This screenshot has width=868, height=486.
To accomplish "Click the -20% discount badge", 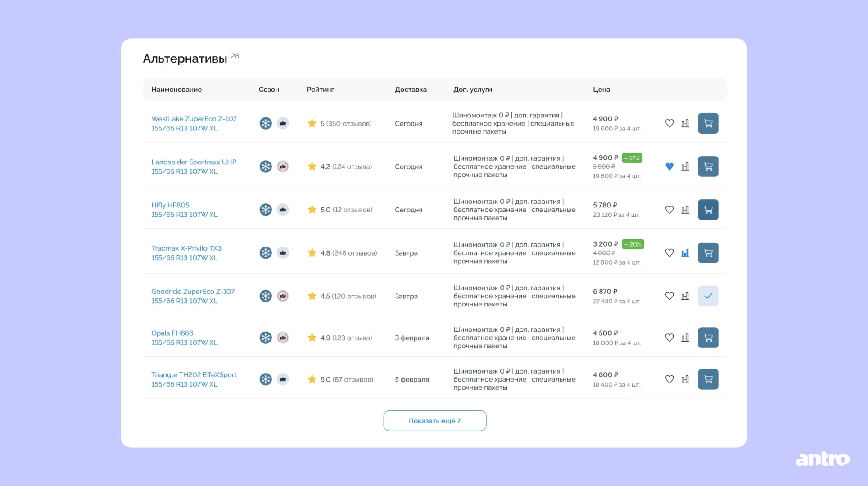I will click(633, 244).
